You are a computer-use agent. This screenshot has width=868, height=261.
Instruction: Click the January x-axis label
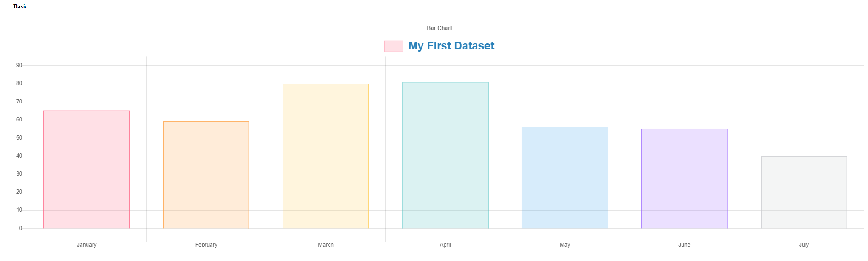tap(87, 245)
